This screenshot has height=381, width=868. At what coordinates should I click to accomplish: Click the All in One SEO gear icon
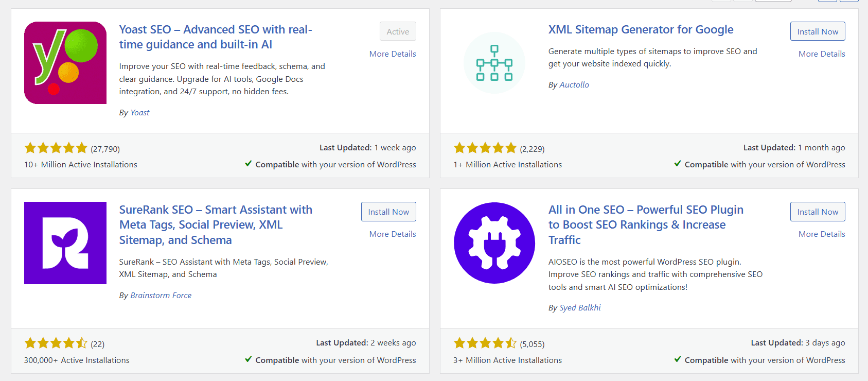pos(494,243)
